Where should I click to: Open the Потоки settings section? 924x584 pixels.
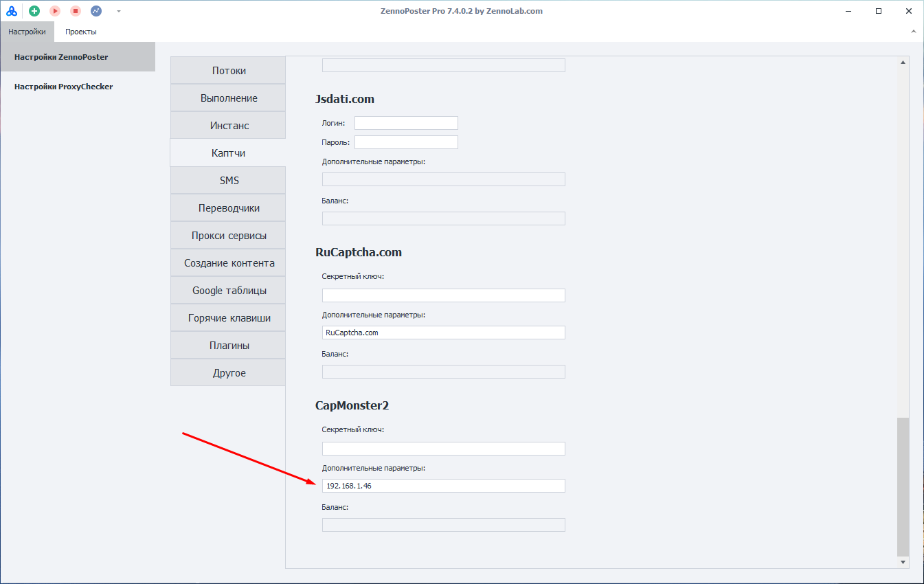tap(229, 71)
